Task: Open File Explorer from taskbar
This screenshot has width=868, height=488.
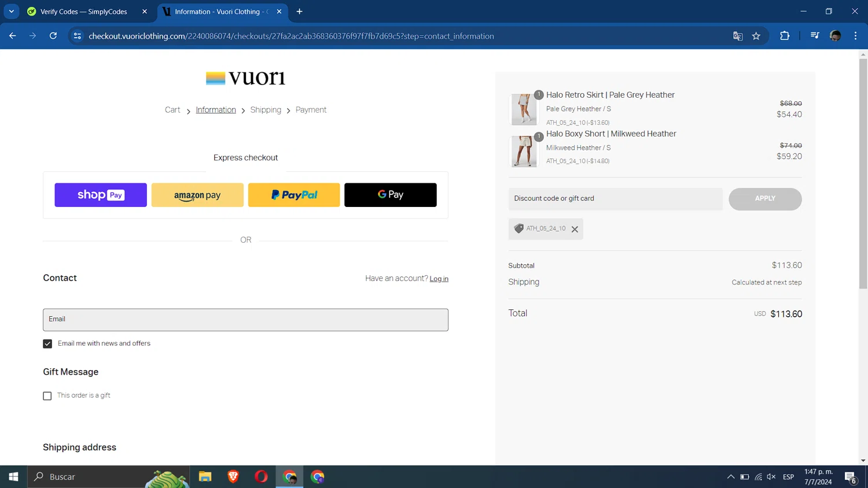Action: [205, 476]
